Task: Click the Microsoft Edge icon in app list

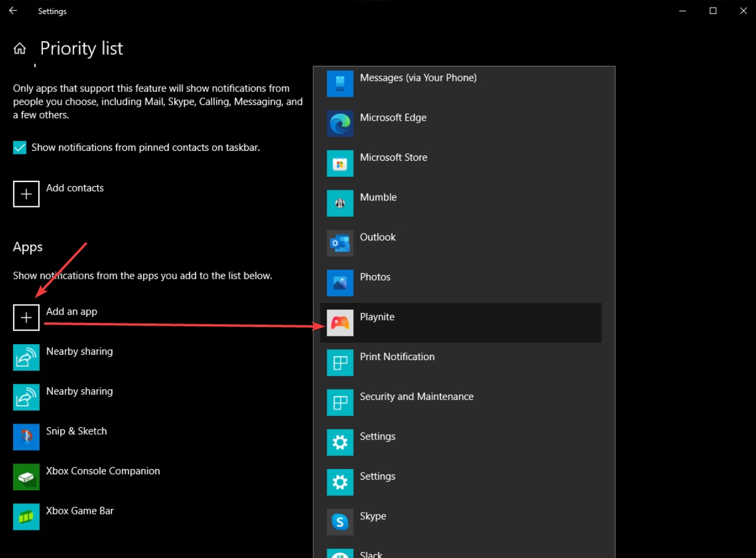Action: point(340,124)
